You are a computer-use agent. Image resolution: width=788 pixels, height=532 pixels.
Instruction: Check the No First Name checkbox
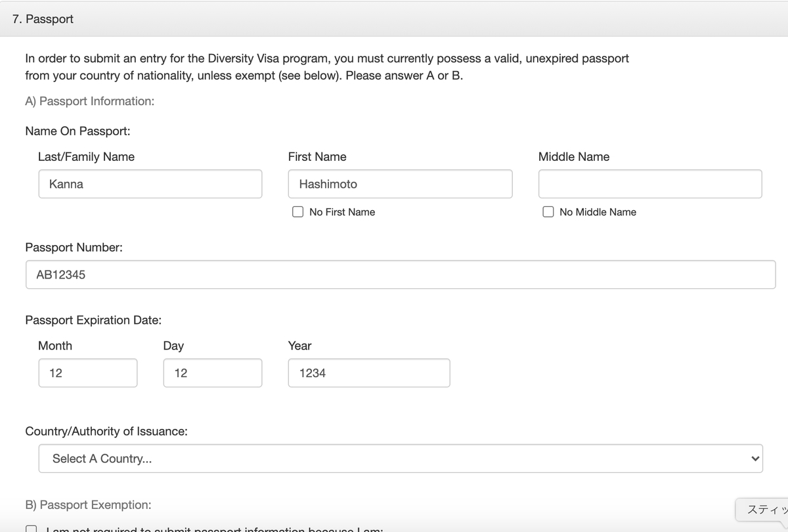(x=298, y=212)
